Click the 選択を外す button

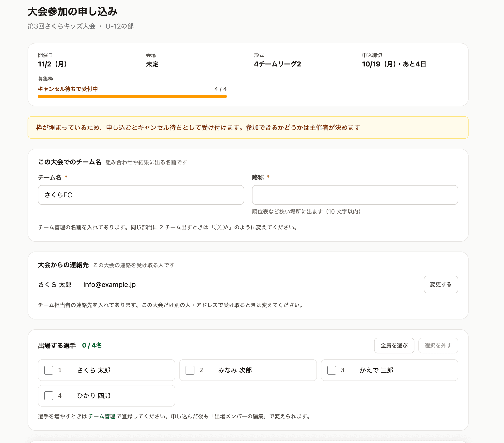pyautogui.click(x=438, y=345)
